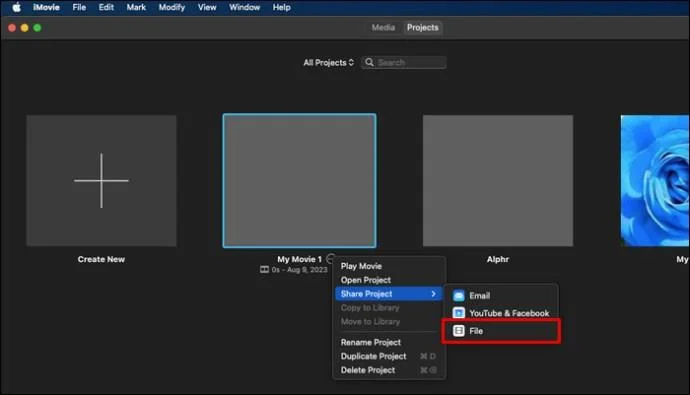Screen dimensions: 690x395
Task: Select the Alphr project thumbnail
Action: pos(498,181)
